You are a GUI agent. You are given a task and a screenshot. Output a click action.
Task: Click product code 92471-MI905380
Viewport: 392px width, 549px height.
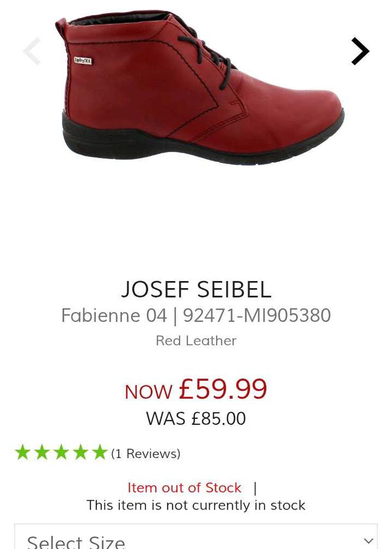pos(257,315)
